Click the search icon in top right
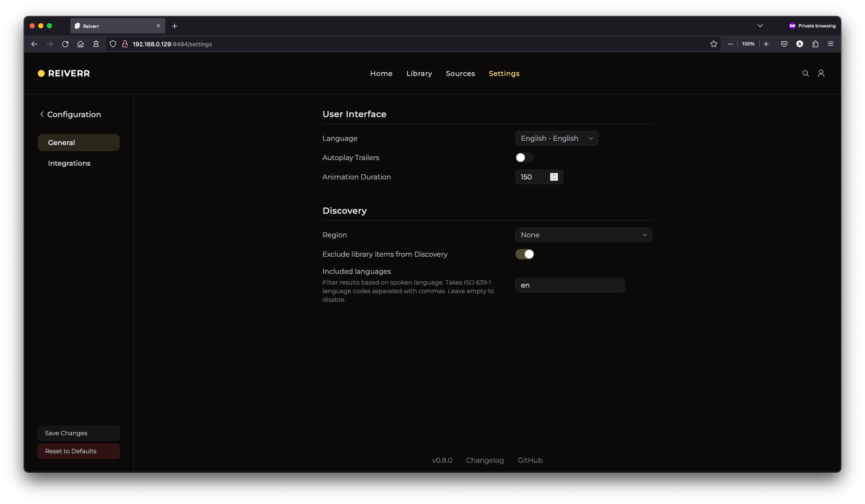The image size is (865, 504). point(806,73)
